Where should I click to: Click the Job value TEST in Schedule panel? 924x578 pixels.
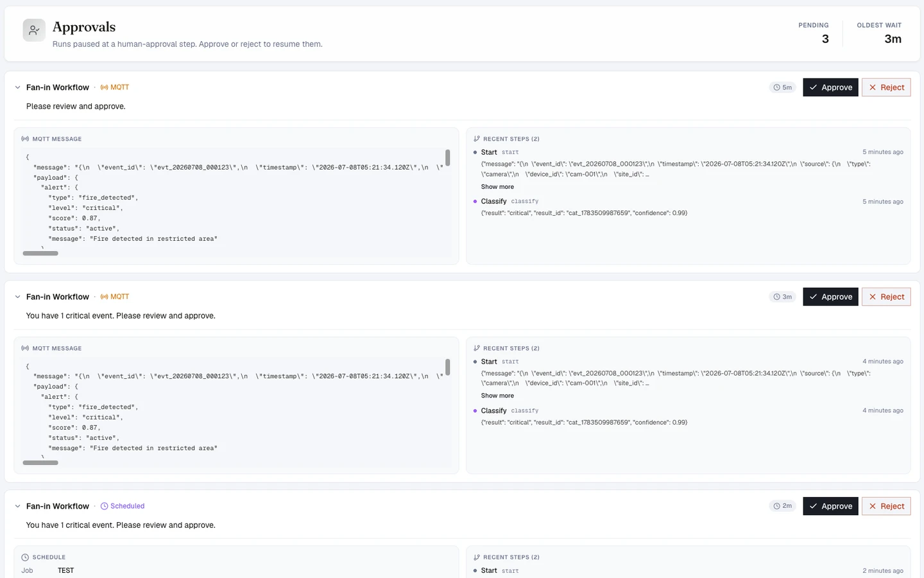pos(65,570)
